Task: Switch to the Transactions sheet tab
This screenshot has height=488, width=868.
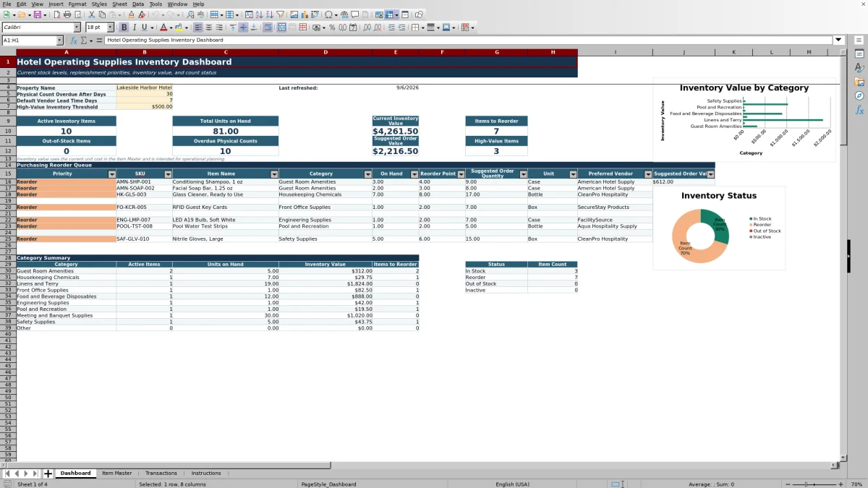Action: [x=161, y=474]
